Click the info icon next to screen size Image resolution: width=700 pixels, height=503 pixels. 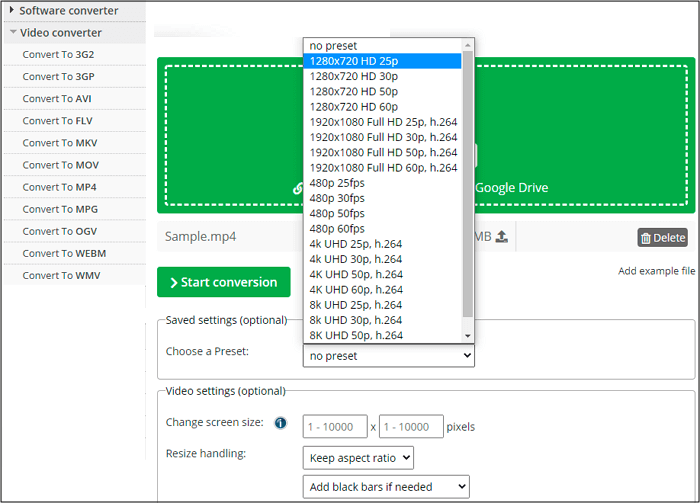click(x=281, y=424)
